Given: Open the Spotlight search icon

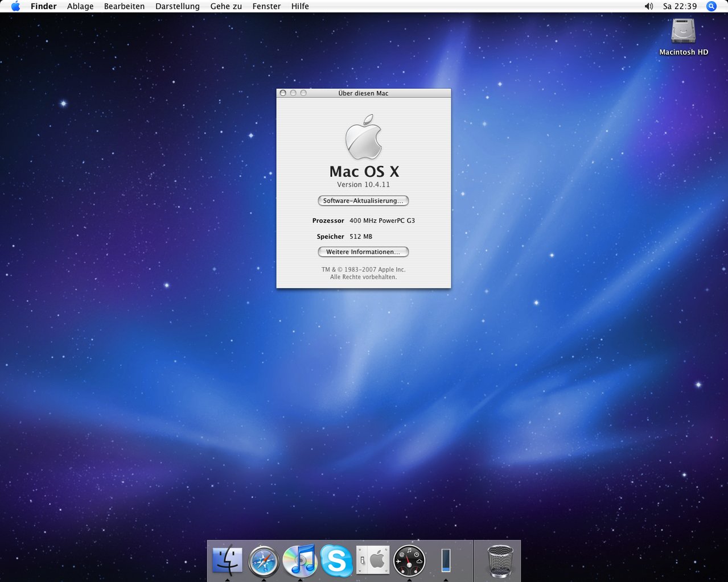Looking at the screenshot, I should tap(711, 6).
